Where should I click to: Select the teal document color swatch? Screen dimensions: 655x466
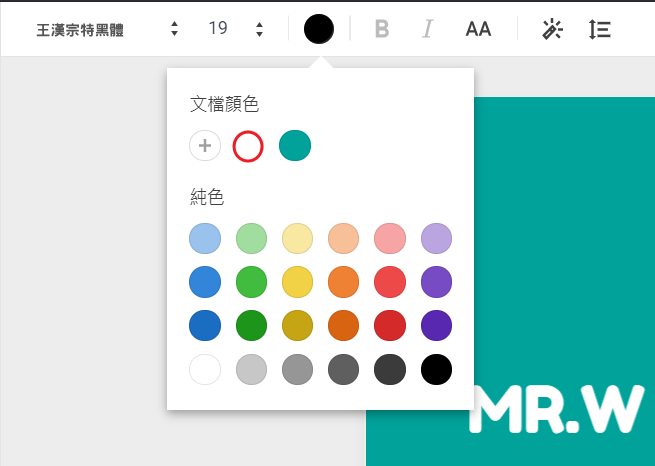(x=295, y=146)
